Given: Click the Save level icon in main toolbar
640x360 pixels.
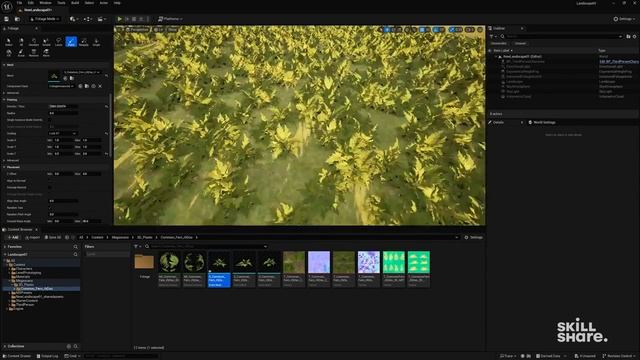Looking at the screenshot, I should click(x=7, y=19).
